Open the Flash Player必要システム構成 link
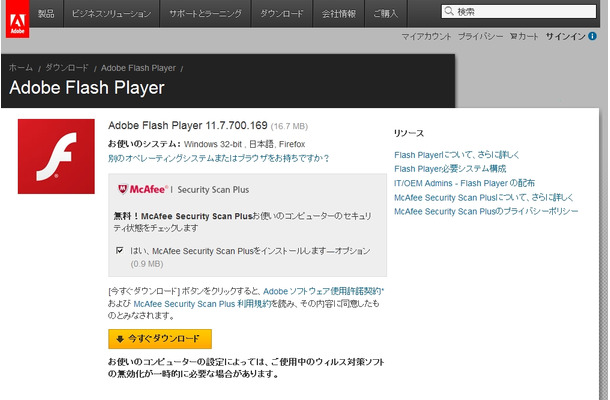The image size is (610, 400). point(450,169)
